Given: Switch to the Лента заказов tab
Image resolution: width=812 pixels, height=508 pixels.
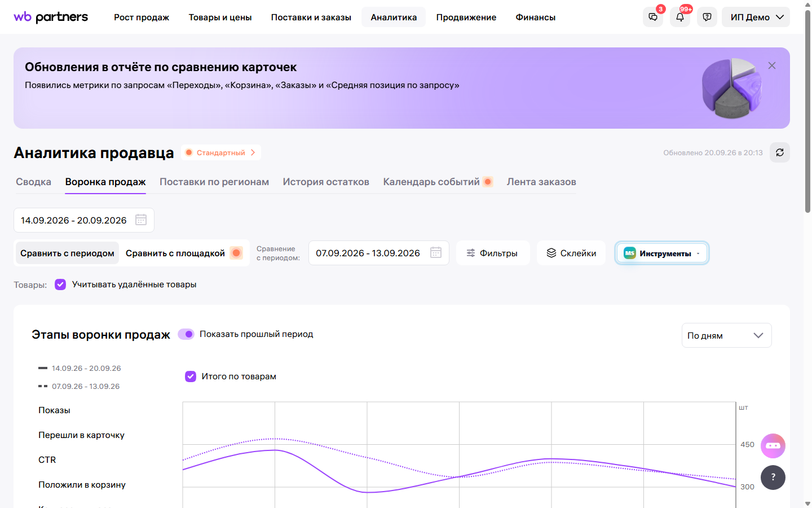Looking at the screenshot, I should (541, 182).
